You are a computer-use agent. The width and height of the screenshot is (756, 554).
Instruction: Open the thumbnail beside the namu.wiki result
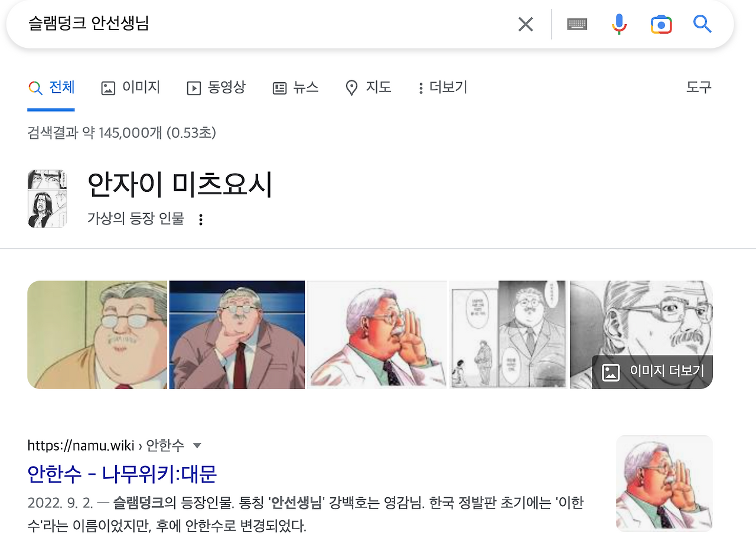(664, 483)
